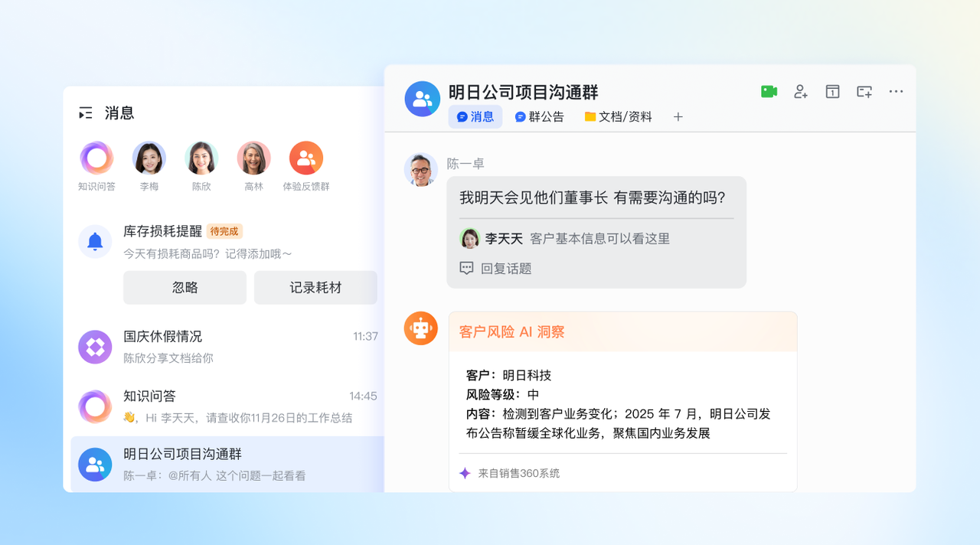Open the 知识问答 shortcut avatar
This screenshot has height=545, width=980.
click(x=96, y=158)
